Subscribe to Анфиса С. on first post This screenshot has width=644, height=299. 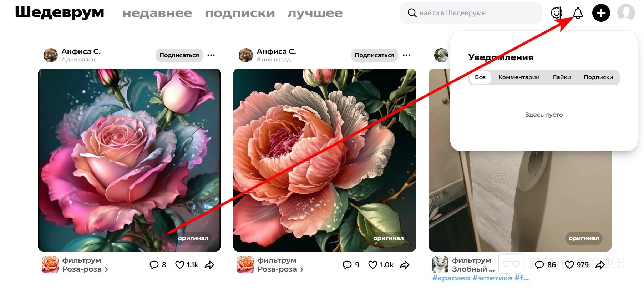(x=179, y=55)
